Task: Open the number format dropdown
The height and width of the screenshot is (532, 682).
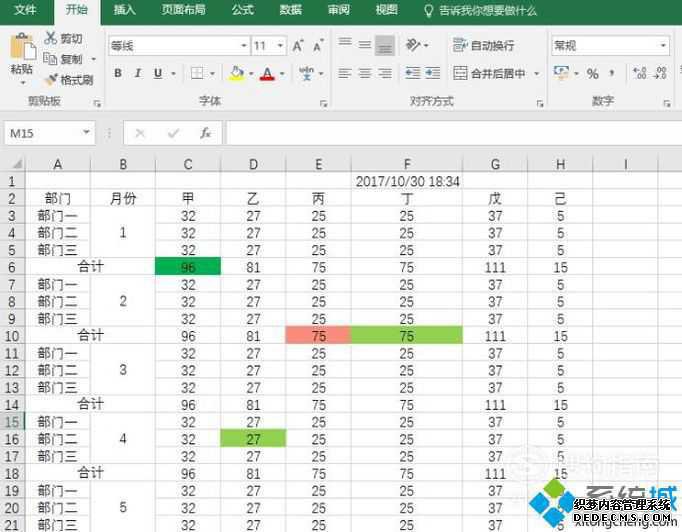Action: (x=663, y=45)
